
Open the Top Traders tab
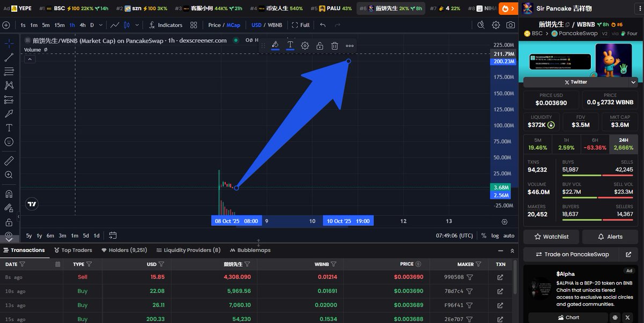(x=73, y=250)
